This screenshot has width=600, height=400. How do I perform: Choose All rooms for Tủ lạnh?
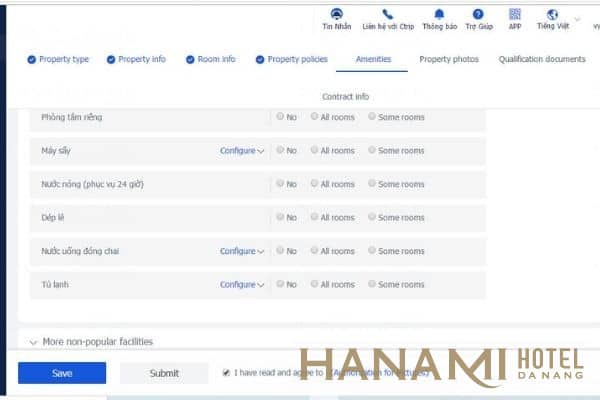[x=314, y=284]
